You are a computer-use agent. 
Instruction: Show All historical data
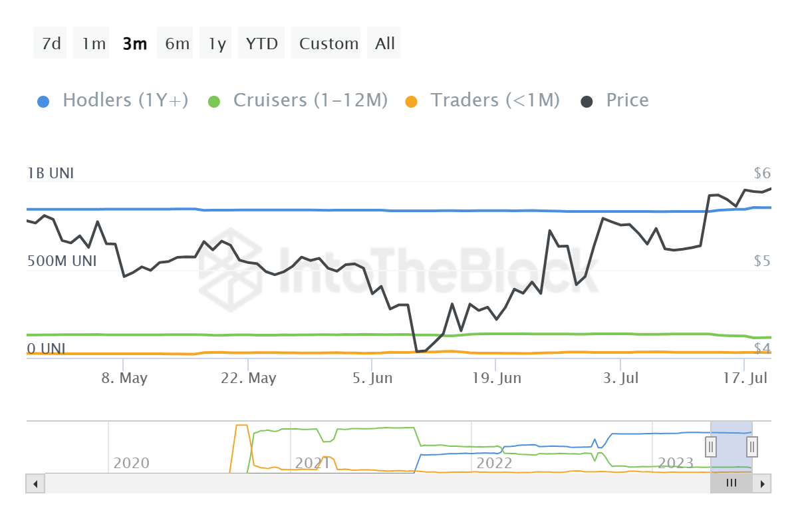[x=384, y=44]
